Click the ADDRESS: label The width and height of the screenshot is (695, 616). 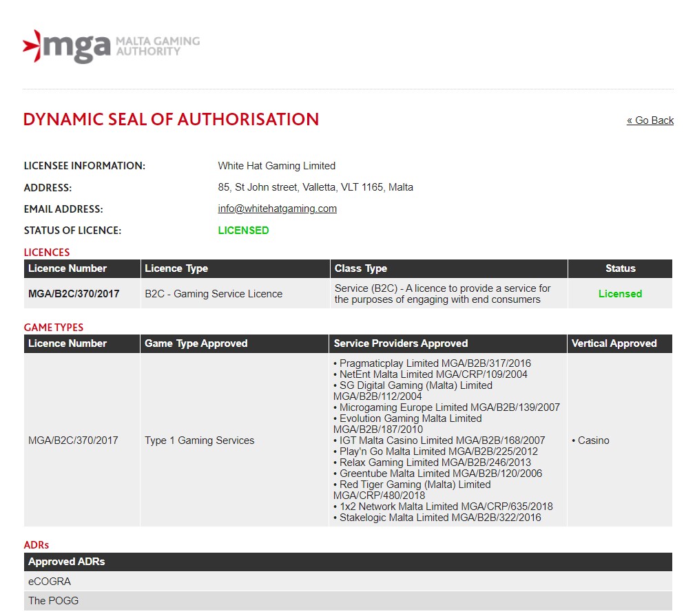pos(48,188)
